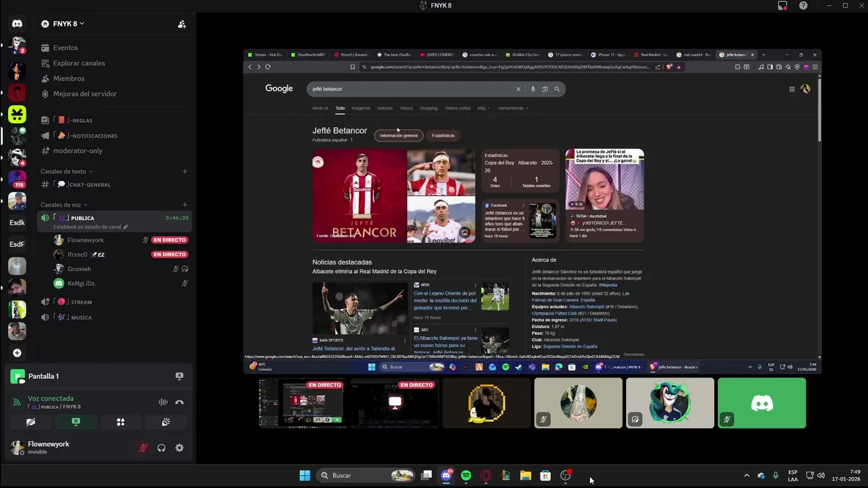Click the Estadísticas chip in streamed page
The image size is (868, 488).
[443, 136]
